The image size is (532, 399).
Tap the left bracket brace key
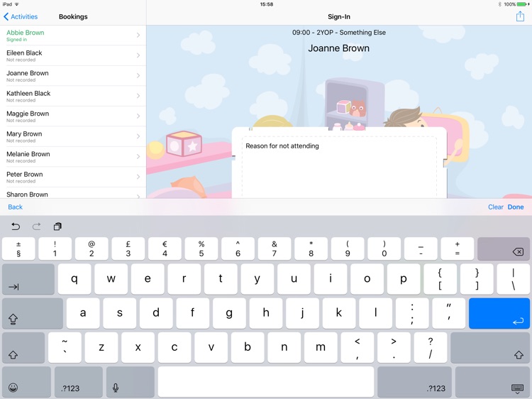(440, 279)
